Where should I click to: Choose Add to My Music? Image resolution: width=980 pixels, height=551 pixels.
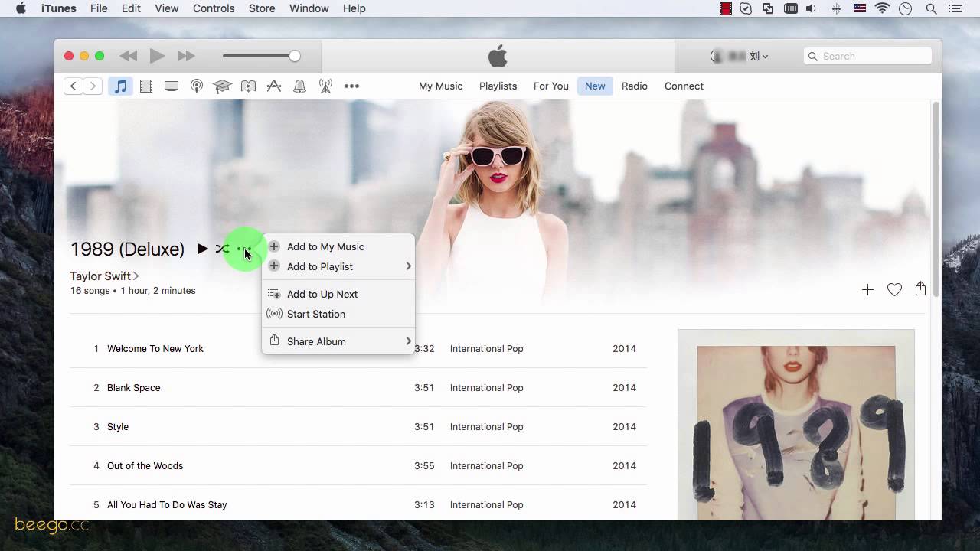click(338, 246)
